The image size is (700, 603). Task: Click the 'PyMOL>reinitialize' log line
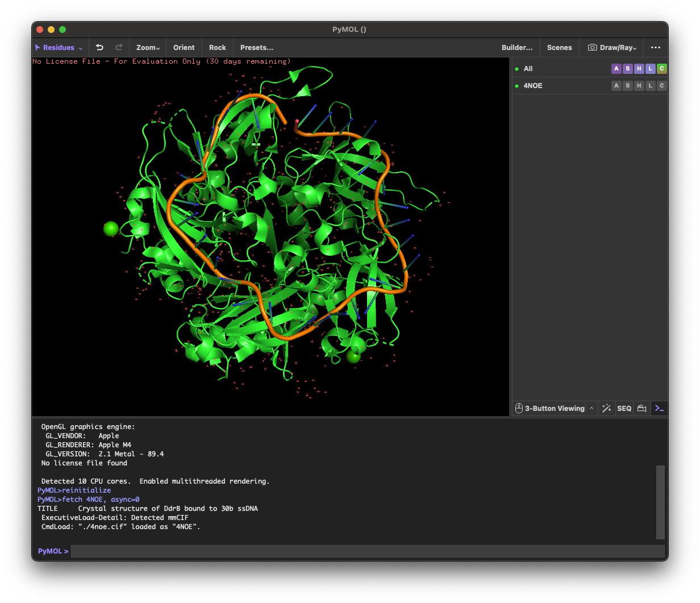click(x=74, y=490)
